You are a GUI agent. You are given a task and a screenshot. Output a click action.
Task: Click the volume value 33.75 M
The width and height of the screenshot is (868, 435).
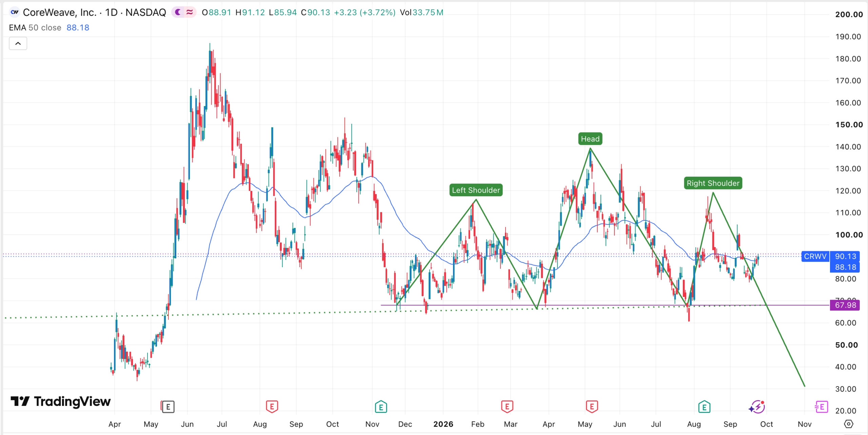pyautogui.click(x=428, y=13)
